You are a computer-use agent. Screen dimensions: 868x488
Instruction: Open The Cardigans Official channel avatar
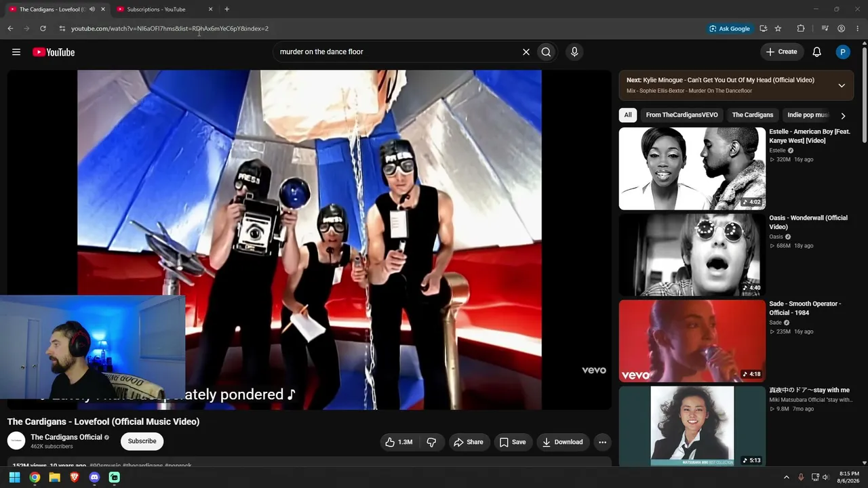click(16, 441)
